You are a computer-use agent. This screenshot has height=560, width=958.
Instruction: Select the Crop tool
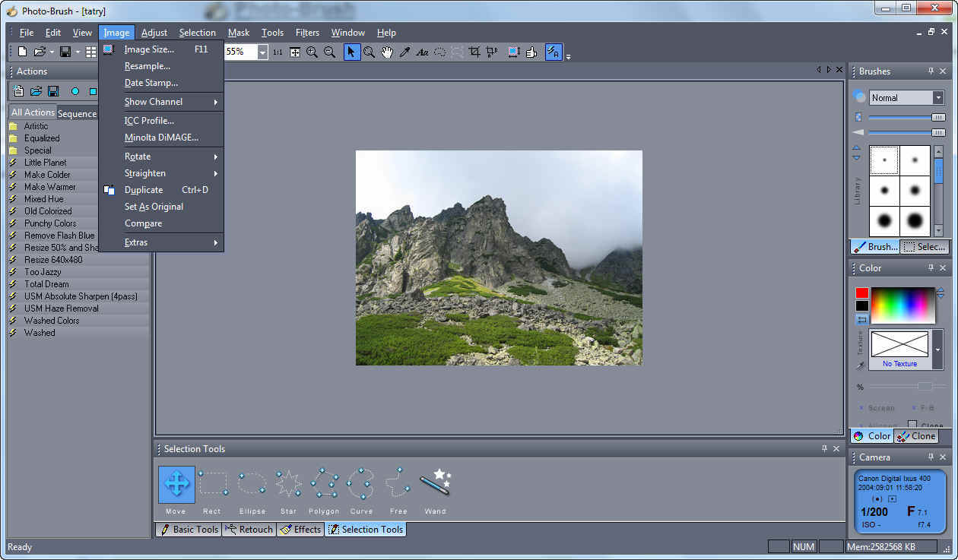click(474, 52)
